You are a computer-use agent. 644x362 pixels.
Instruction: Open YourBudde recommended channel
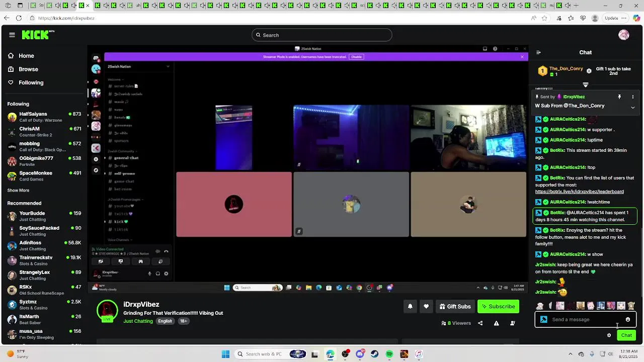click(x=44, y=216)
